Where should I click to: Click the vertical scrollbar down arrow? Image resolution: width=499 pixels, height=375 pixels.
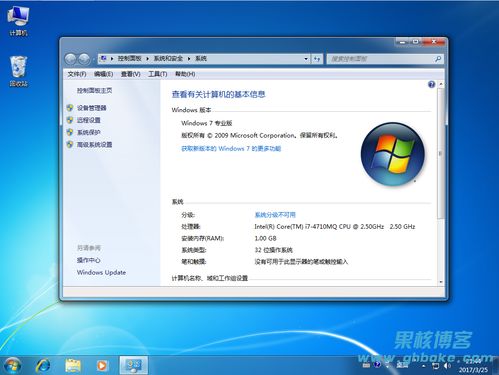[441, 282]
